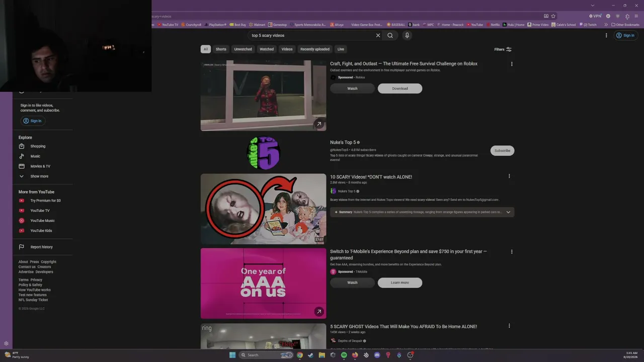
Task: Open more options for 5 SCARY GHOST Videos
Action: click(509, 326)
